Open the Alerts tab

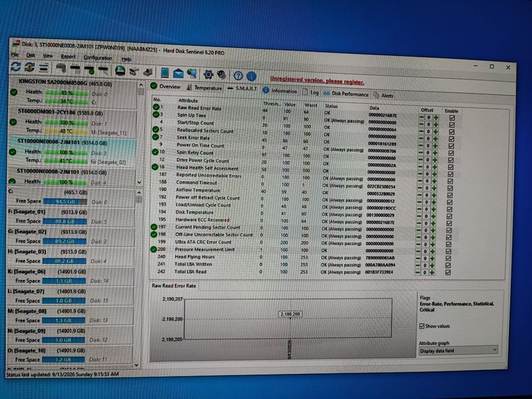384,95
